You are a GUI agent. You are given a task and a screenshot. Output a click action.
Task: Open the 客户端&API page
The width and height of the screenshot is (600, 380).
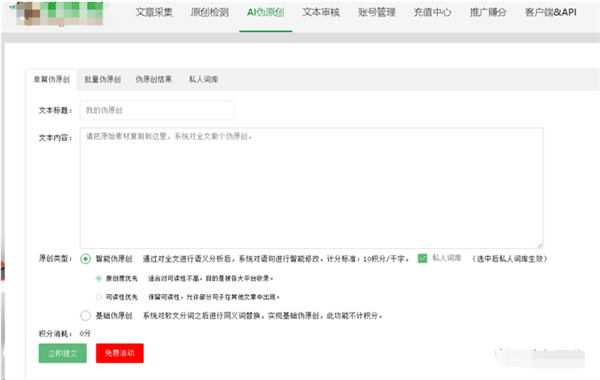[x=551, y=12]
